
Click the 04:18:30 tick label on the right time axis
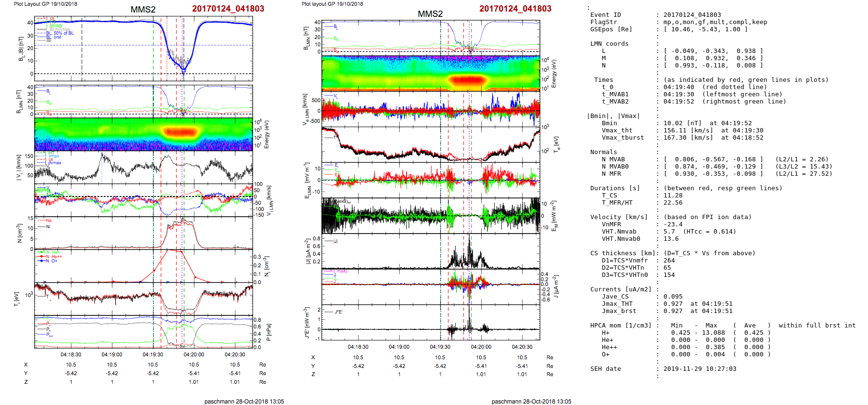point(358,347)
